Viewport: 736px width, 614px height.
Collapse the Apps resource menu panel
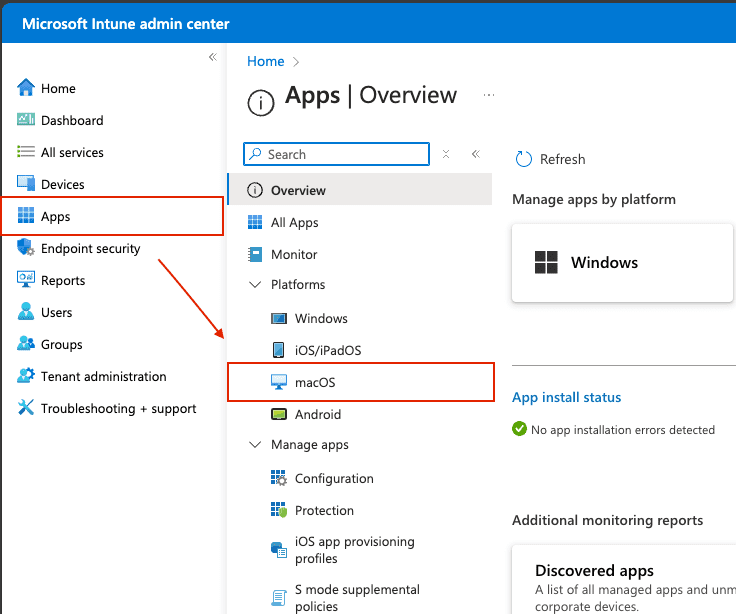coord(476,154)
